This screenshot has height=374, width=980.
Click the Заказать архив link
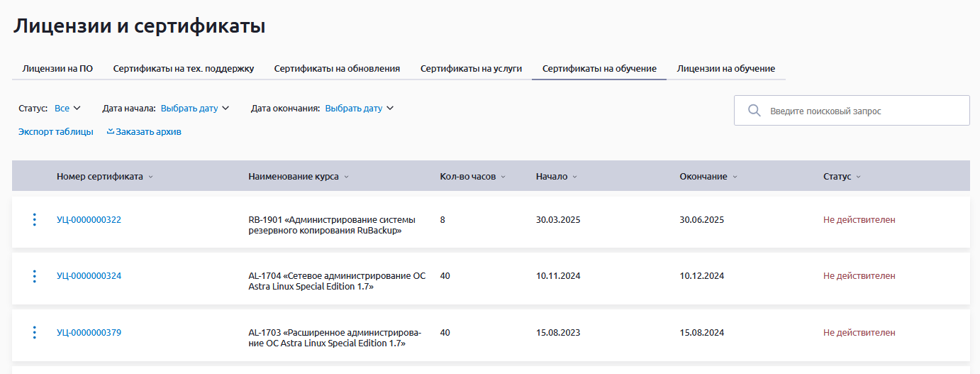coord(148,131)
